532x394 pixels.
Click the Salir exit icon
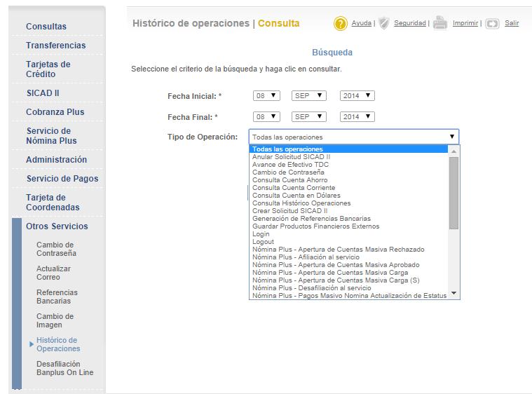click(x=492, y=24)
